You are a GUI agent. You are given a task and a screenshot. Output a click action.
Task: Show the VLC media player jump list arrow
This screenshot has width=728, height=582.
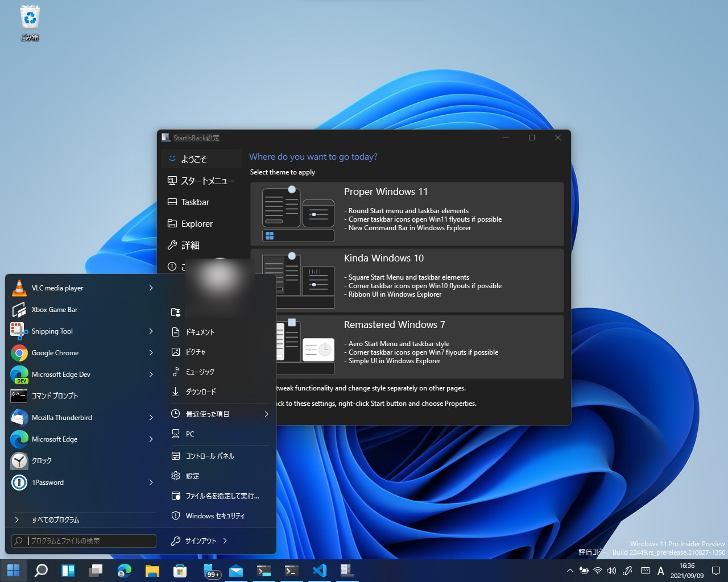pos(151,288)
